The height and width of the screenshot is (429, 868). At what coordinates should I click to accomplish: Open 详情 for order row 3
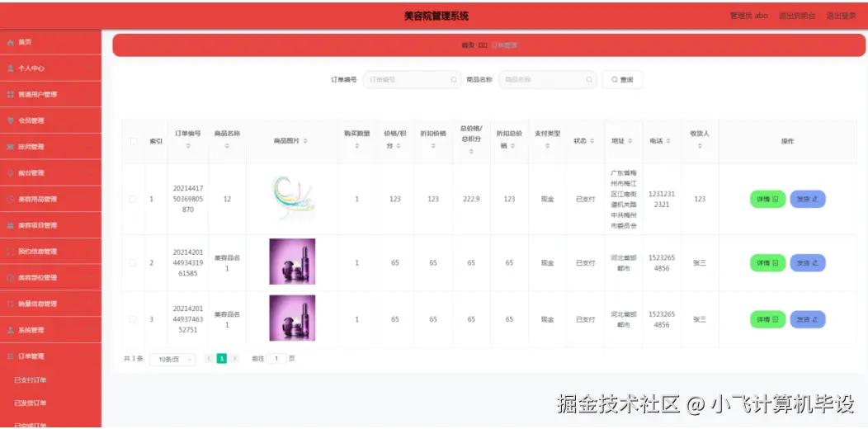tap(767, 319)
